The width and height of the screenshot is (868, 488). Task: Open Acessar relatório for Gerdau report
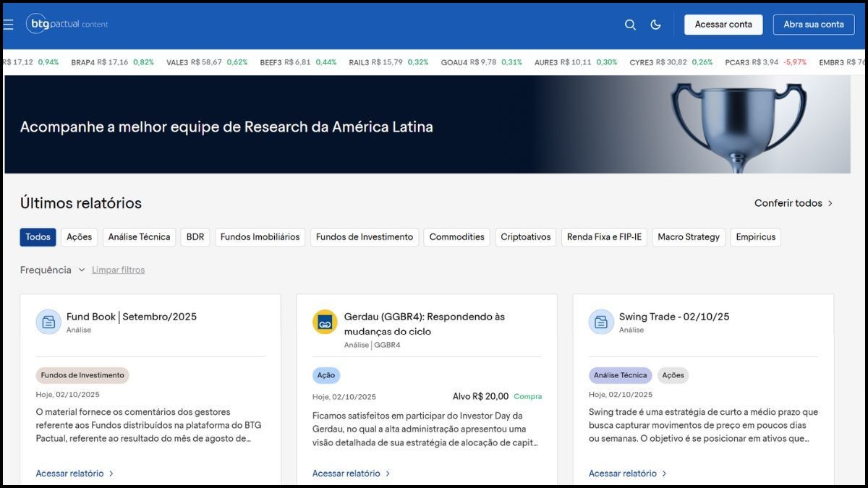click(351, 474)
